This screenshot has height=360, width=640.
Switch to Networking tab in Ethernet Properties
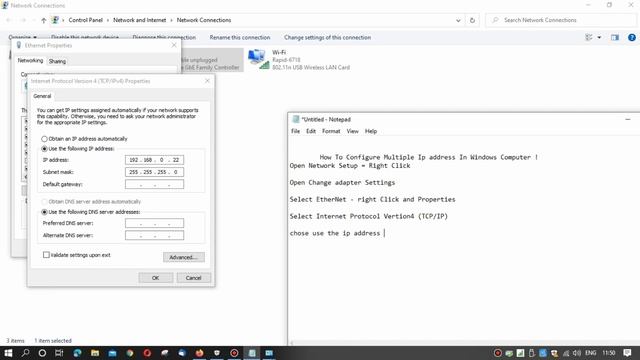click(x=30, y=60)
